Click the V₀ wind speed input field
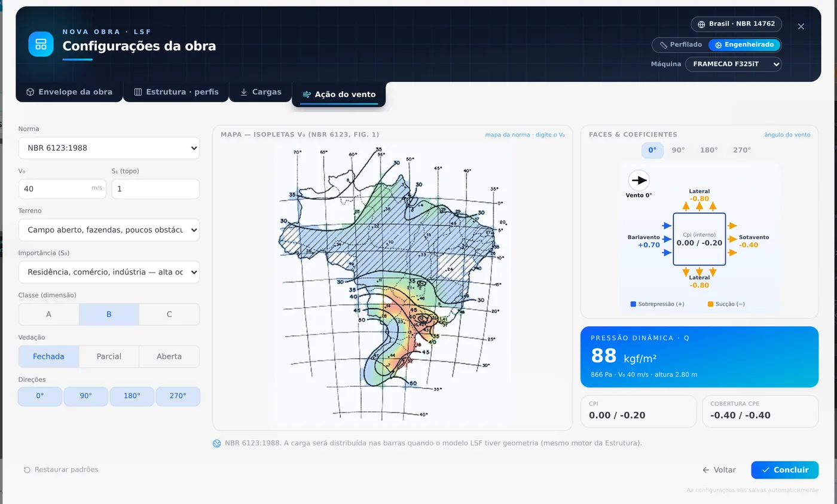 pyautogui.click(x=62, y=189)
